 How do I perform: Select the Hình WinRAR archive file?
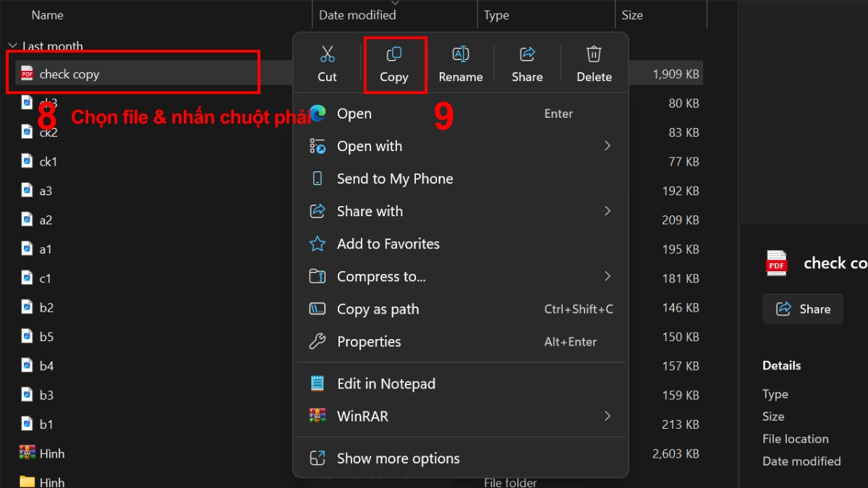pyautogui.click(x=51, y=454)
